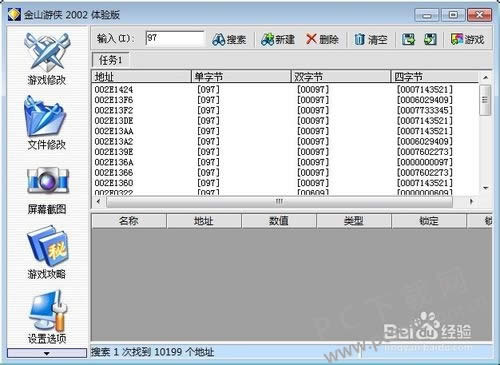The image size is (500, 365).
Task: Expand sidebar with the bottom down arrow
Action: (47, 353)
